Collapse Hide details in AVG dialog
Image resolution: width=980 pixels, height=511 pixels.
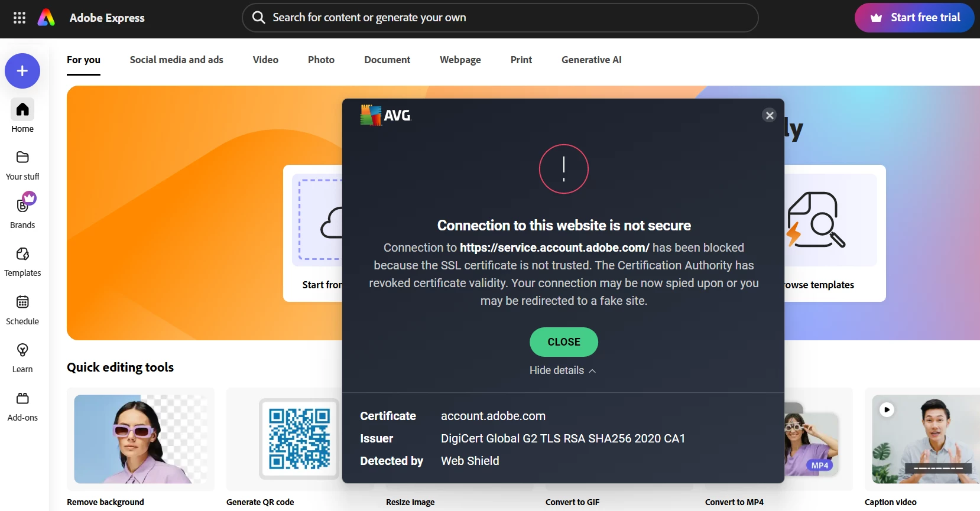click(563, 370)
